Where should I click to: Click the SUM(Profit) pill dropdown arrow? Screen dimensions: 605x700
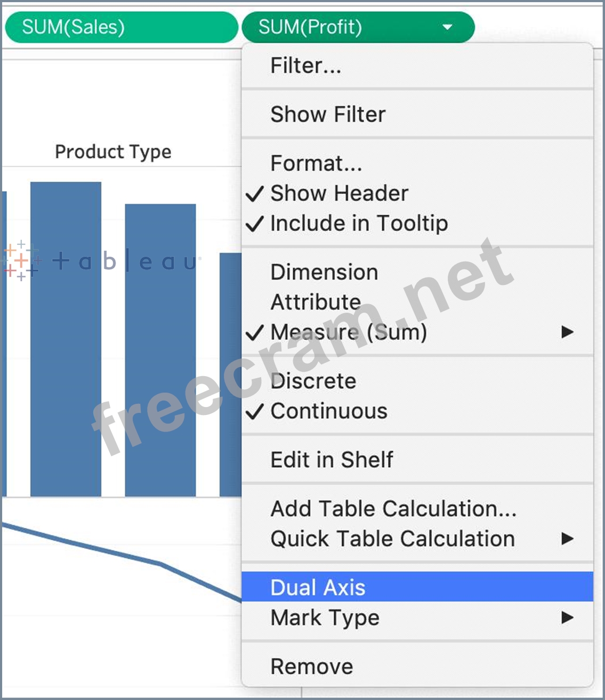[448, 27]
